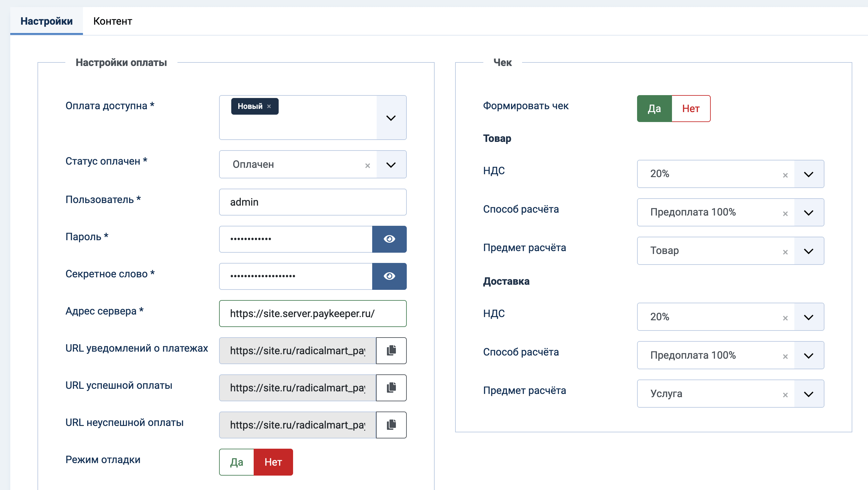The height and width of the screenshot is (490, 868).
Task: Click the Адрес сервера input field
Action: coord(313,314)
